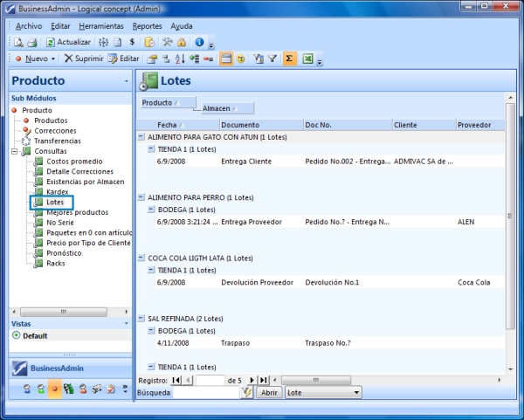
Task: Click the Excel export icon
Action: click(308, 59)
